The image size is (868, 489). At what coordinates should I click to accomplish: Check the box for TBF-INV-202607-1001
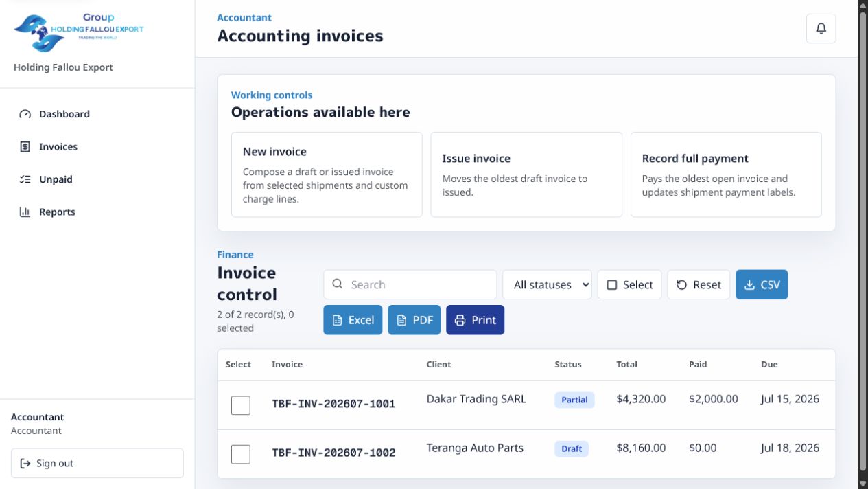tap(241, 405)
